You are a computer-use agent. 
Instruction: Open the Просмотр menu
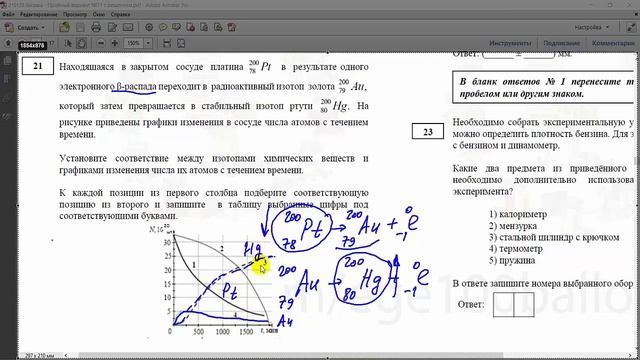point(75,14)
